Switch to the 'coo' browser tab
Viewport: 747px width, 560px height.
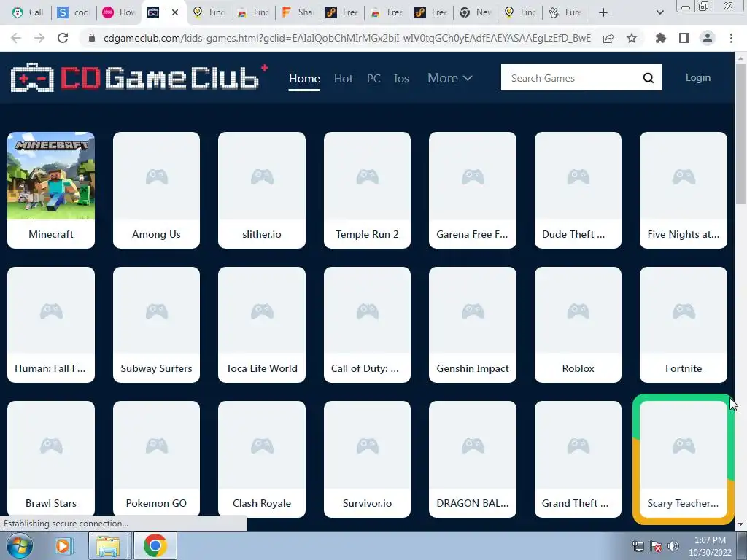tap(73, 12)
